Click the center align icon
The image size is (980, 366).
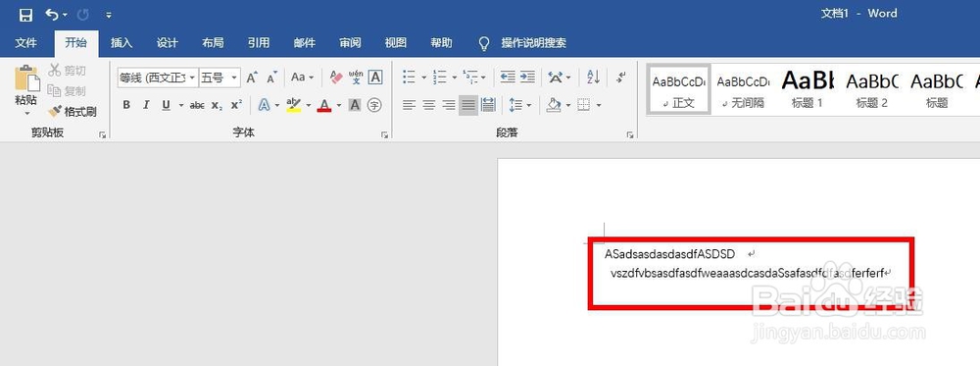click(x=429, y=105)
